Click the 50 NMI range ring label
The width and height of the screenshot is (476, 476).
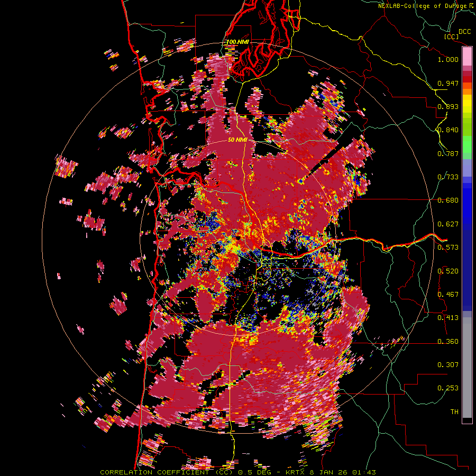point(237,140)
